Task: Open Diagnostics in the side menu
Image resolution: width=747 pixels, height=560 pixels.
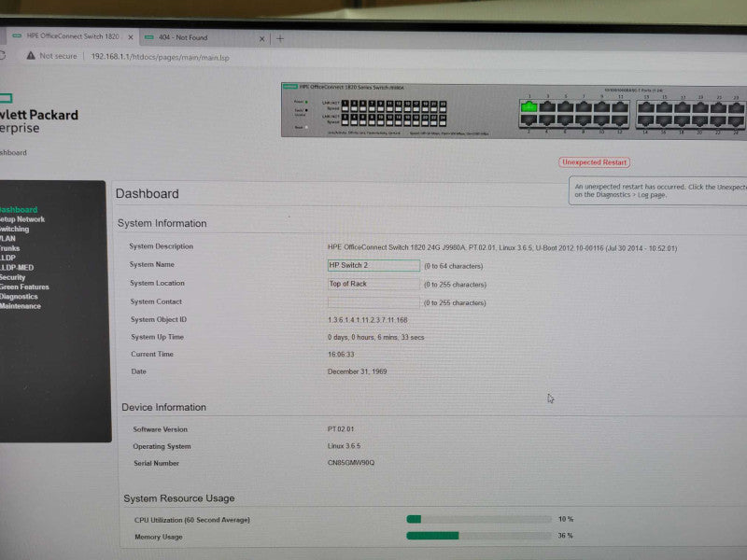Action: 19,296
